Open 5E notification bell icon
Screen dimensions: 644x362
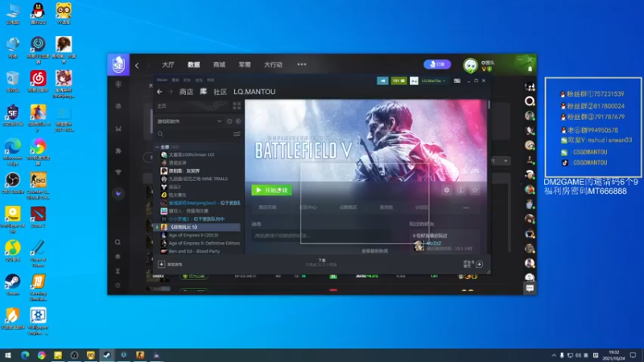click(530, 68)
